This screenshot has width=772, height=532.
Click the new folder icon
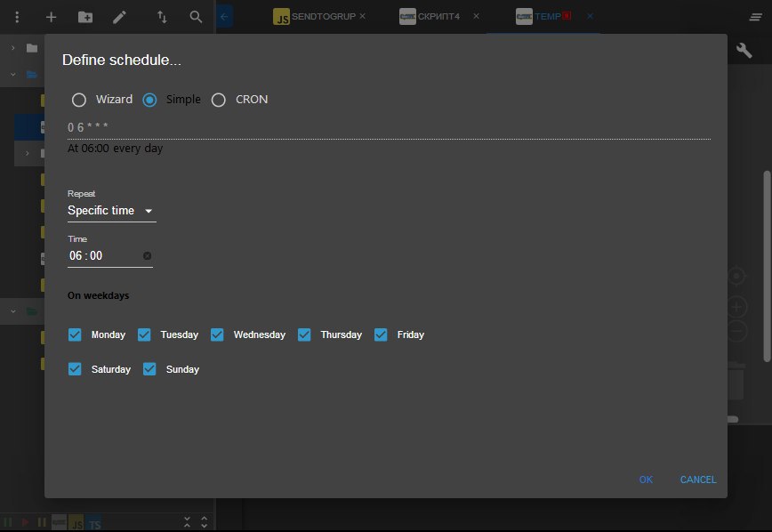(85, 17)
